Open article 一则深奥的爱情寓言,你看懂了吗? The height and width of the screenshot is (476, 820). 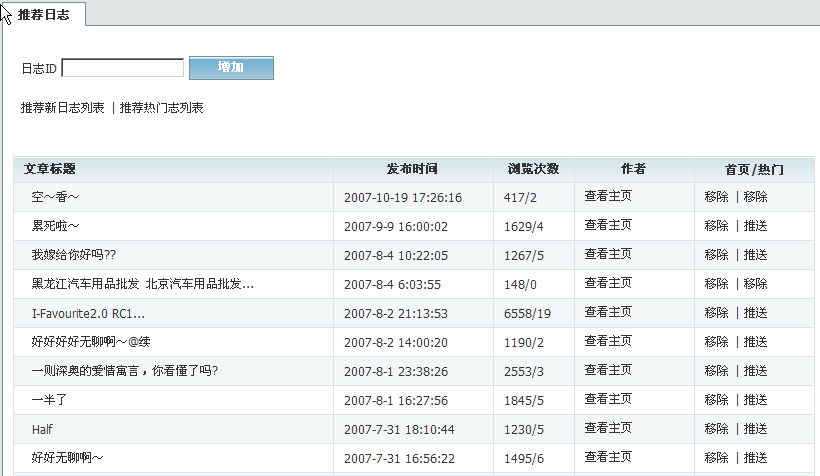pos(125,371)
